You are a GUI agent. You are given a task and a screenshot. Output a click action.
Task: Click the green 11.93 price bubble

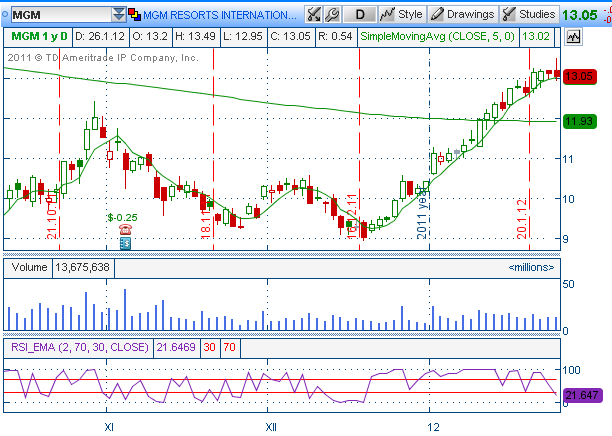click(580, 121)
